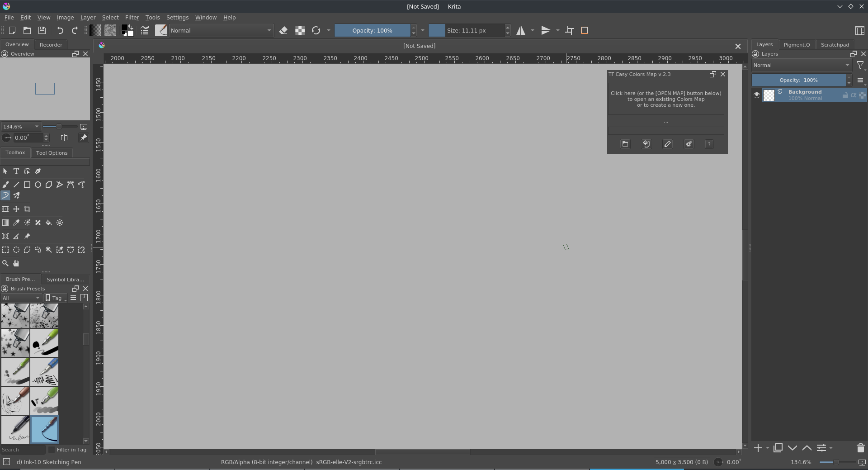Image resolution: width=868 pixels, height=470 pixels.
Task: Select the Polygon tool
Action: (x=49, y=185)
